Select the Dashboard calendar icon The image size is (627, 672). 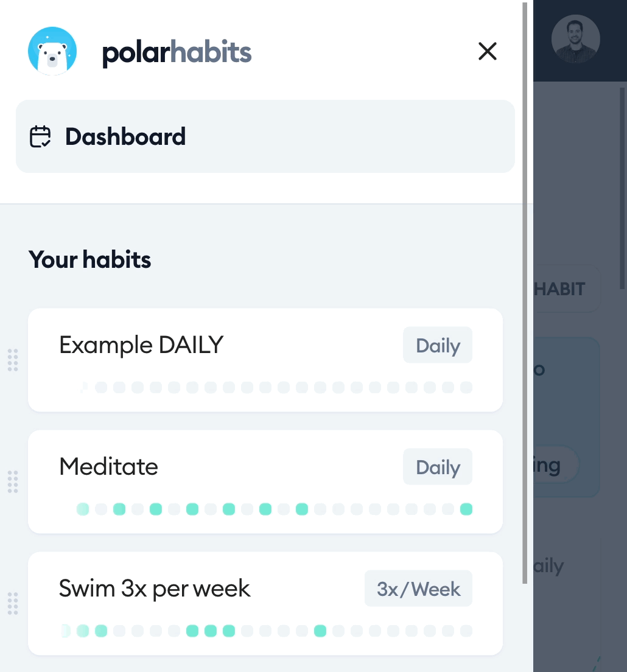[41, 136]
